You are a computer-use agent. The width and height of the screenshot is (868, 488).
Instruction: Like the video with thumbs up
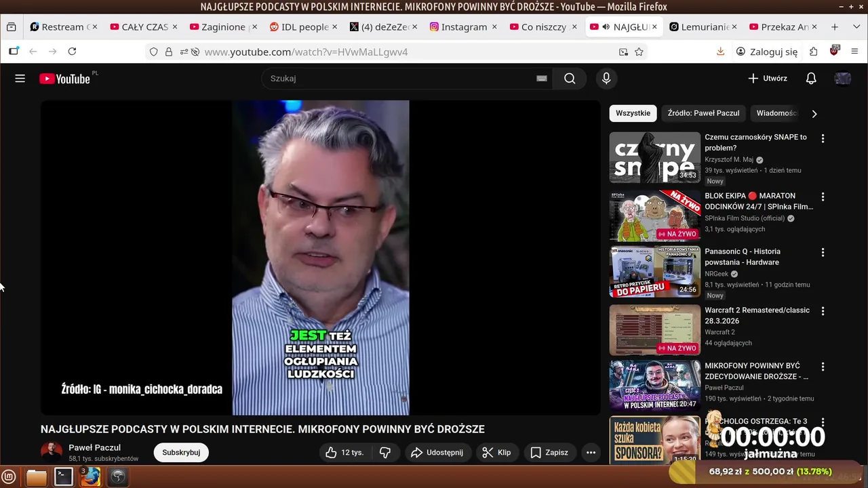(x=344, y=452)
